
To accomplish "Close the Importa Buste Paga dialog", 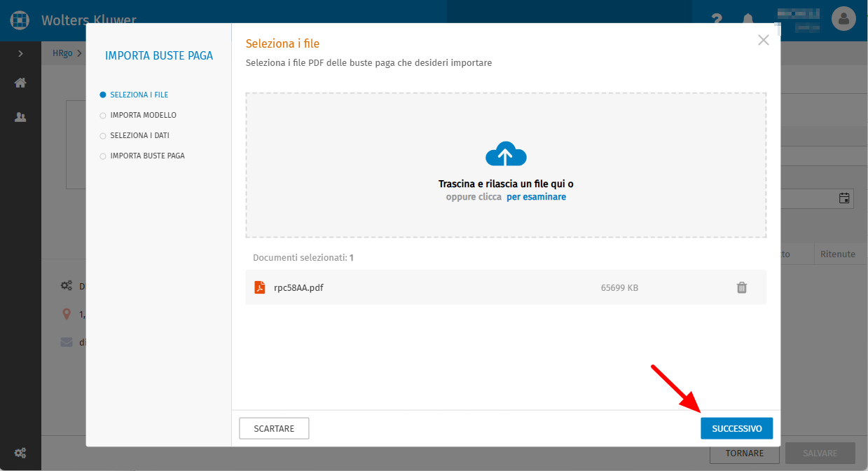I will pos(764,40).
